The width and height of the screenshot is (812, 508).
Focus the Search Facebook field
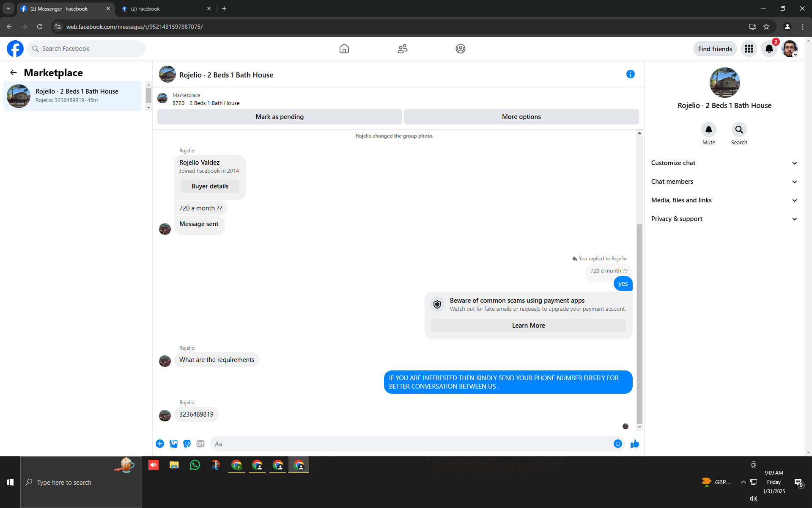click(x=86, y=49)
